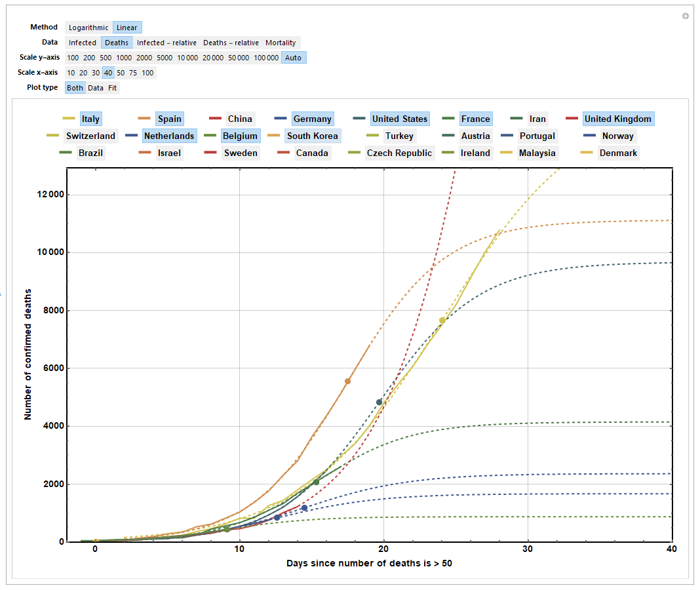
Task: Choose Deaths – relative data
Action: click(231, 43)
